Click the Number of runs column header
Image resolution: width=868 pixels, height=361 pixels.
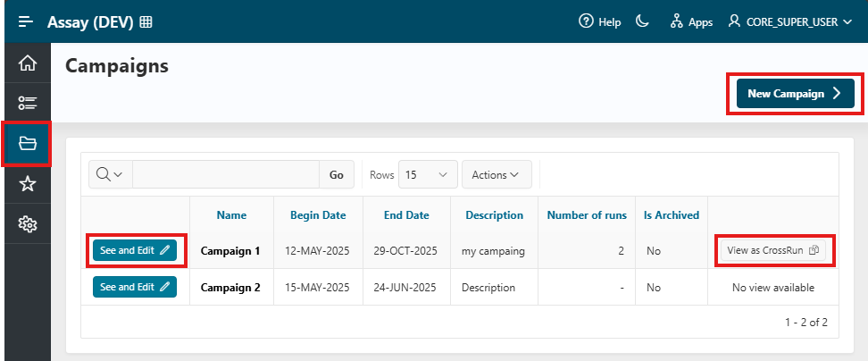pyautogui.click(x=587, y=214)
